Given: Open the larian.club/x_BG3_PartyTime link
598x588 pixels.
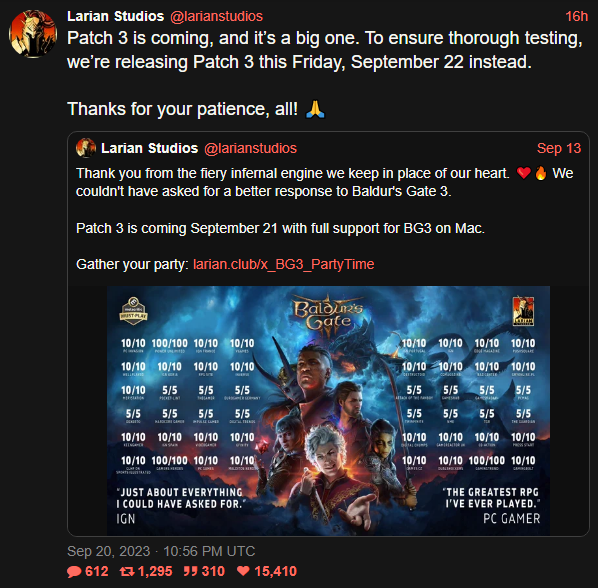Looking at the screenshot, I should (x=283, y=264).
